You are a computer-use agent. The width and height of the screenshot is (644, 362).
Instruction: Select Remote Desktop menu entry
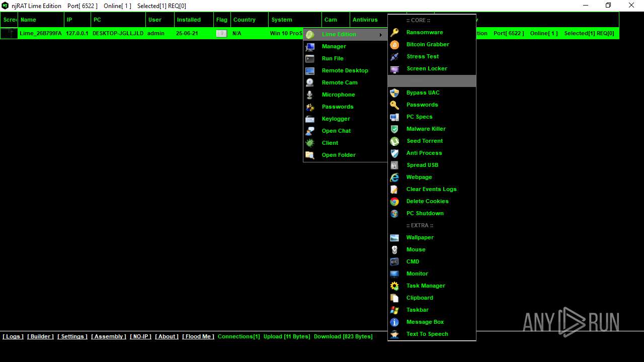(345, 70)
